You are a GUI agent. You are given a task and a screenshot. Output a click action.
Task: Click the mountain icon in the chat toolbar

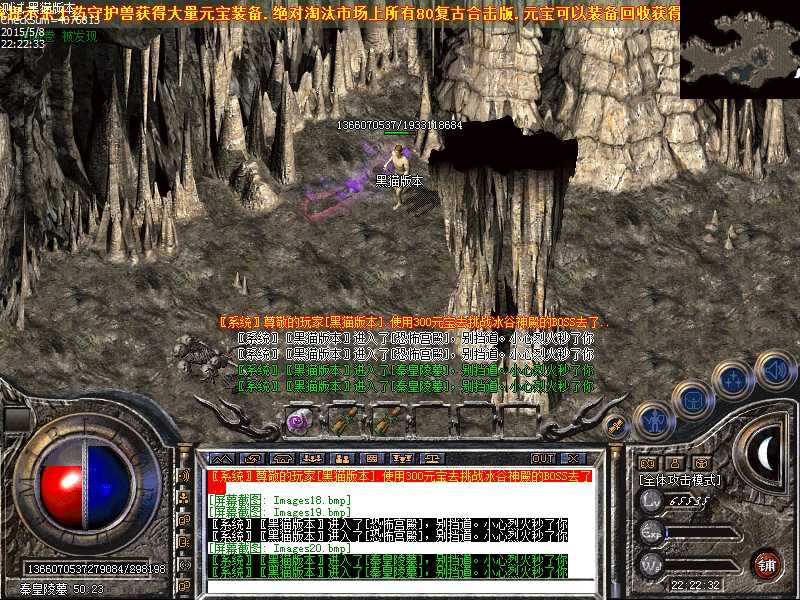point(222,458)
